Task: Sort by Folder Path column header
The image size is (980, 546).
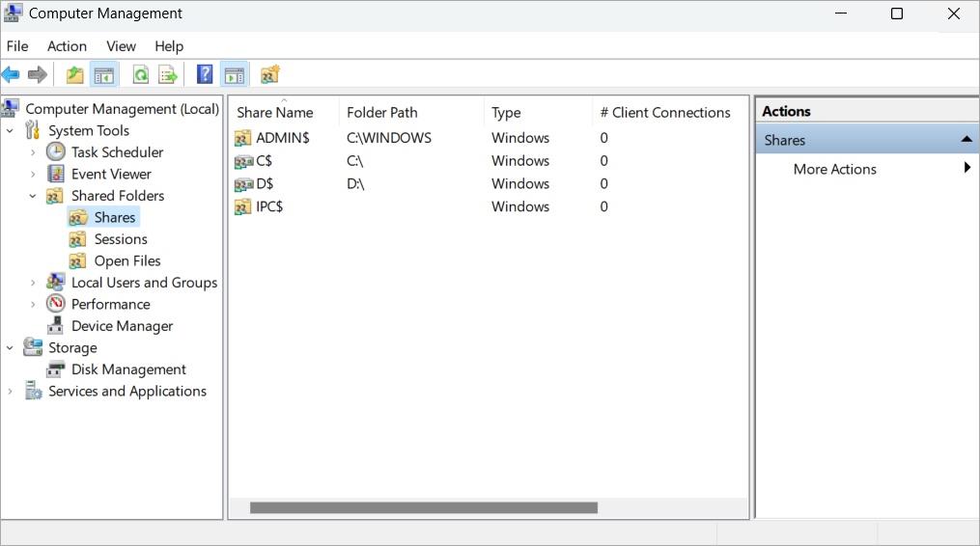Action: point(411,113)
